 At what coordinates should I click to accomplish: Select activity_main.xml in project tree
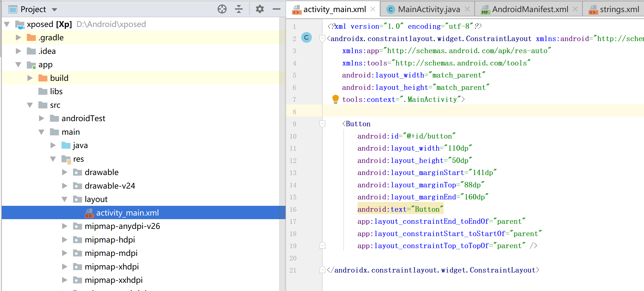point(127,213)
